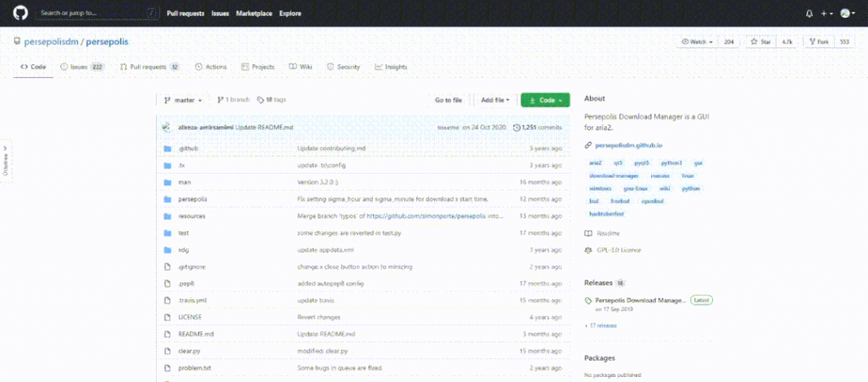Image resolution: width=868 pixels, height=382 pixels.
Task: Show the + 17 releases link
Action: 601,325
